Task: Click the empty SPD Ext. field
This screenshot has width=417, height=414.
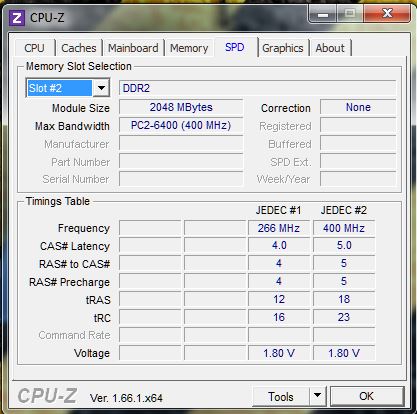Action: click(358, 162)
